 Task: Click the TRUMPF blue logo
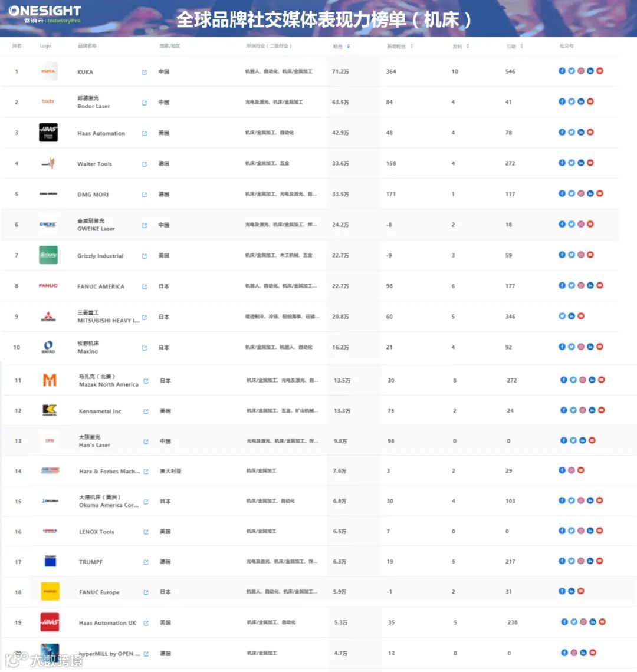coord(50,561)
